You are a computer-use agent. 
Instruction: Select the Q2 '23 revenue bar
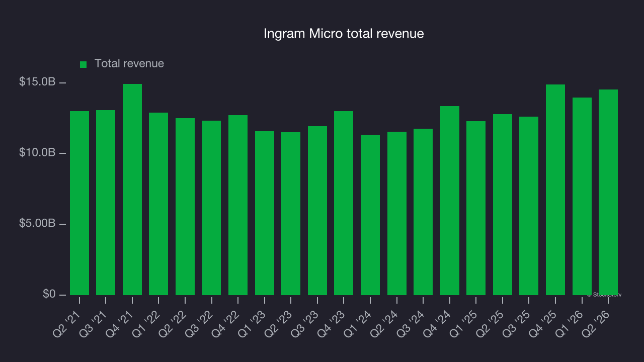click(x=291, y=214)
